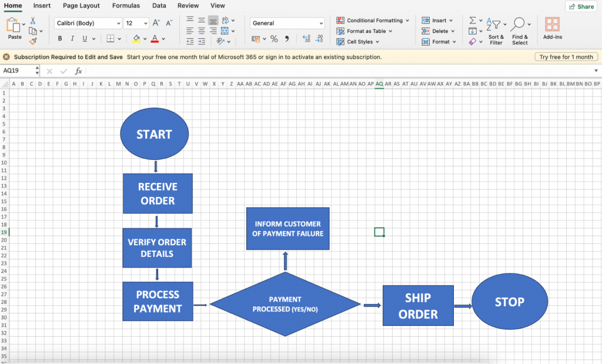Increase the indent level
Viewport: 602px width, 364px height.
[x=202, y=42]
